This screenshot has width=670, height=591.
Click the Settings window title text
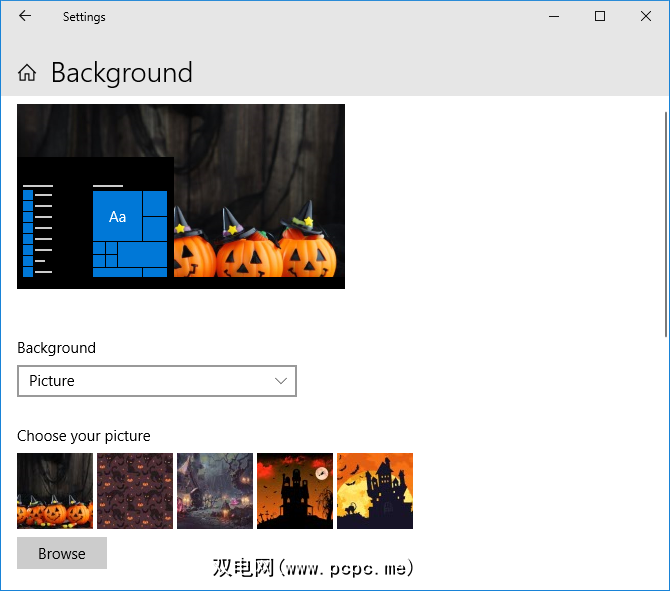[x=84, y=17]
